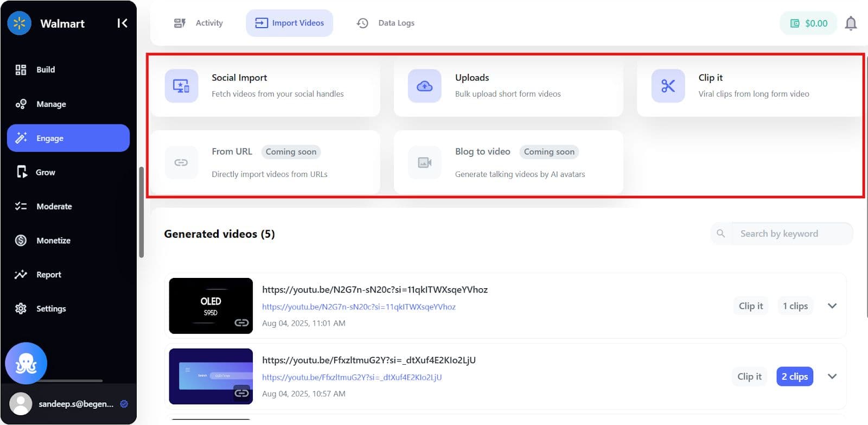Click the From URL Coming soon card
The width and height of the screenshot is (868, 425).
[265, 162]
